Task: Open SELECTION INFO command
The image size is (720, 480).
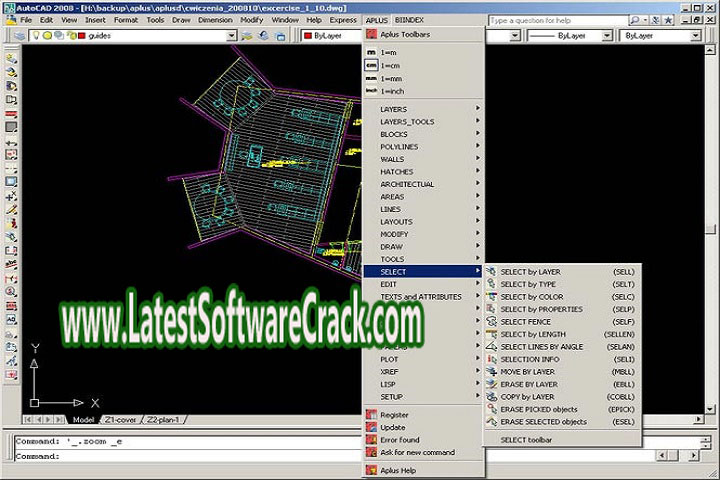Action: coord(562,359)
